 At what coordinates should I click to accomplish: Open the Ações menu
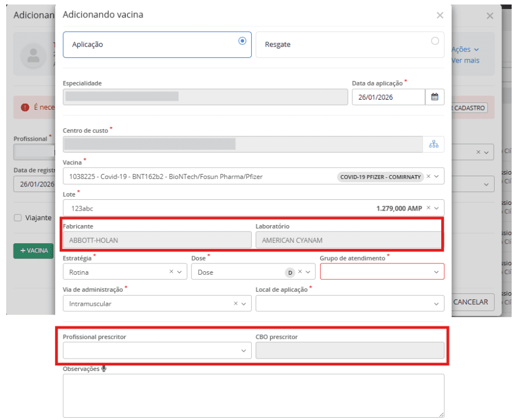click(465, 50)
